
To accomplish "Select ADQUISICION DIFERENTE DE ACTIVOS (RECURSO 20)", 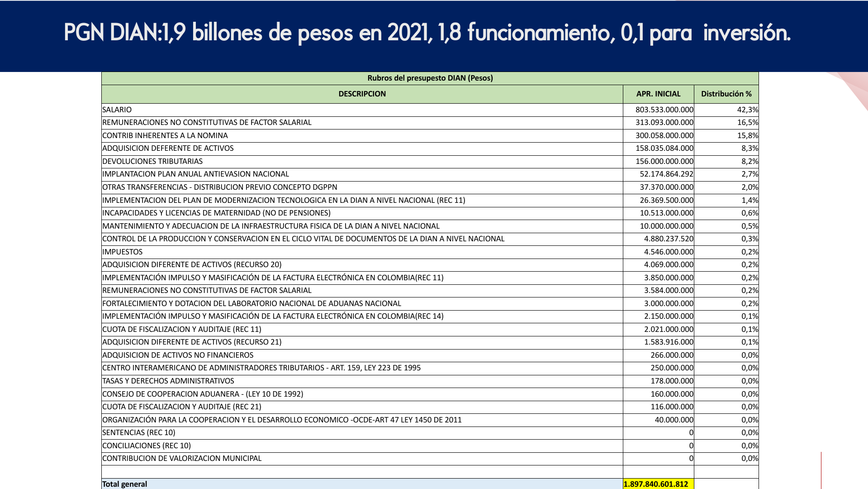I will pos(192,264).
